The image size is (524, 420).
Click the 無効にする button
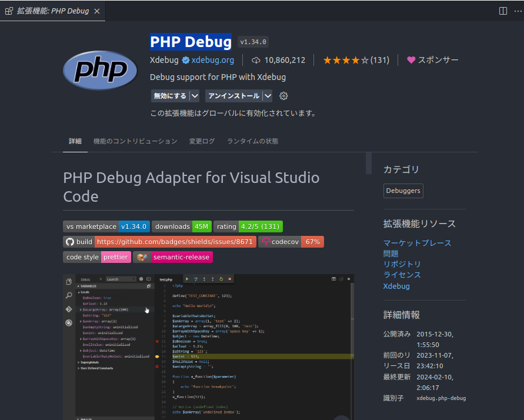pos(170,96)
